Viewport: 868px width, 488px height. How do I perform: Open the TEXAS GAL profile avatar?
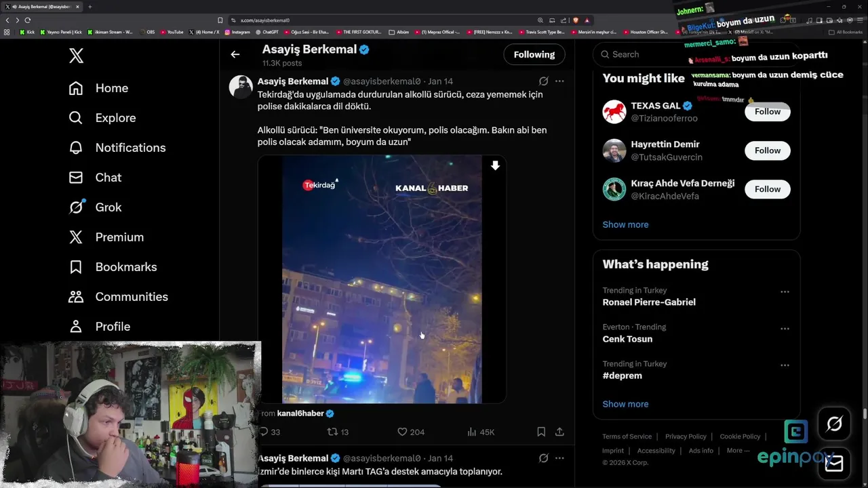point(614,112)
